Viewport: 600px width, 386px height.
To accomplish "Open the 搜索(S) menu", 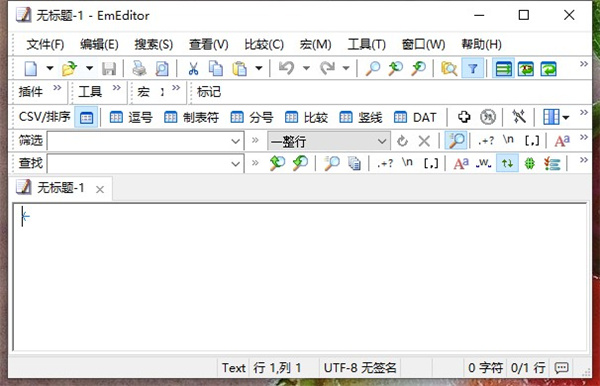I will [x=153, y=44].
